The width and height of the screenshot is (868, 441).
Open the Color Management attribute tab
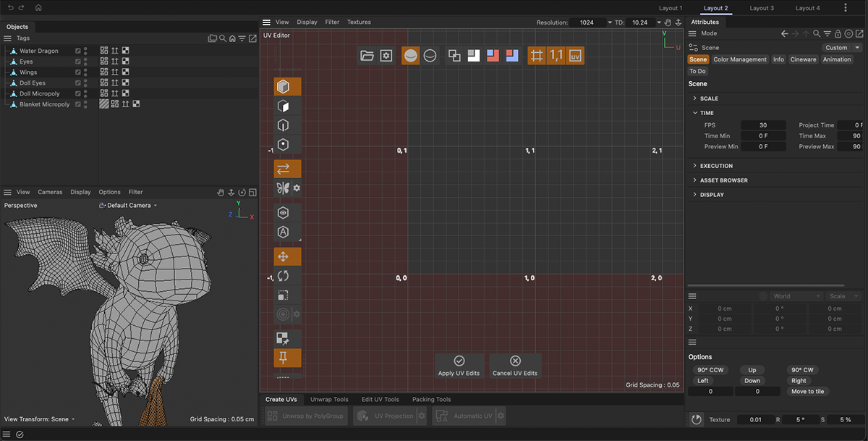[x=739, y=59]
